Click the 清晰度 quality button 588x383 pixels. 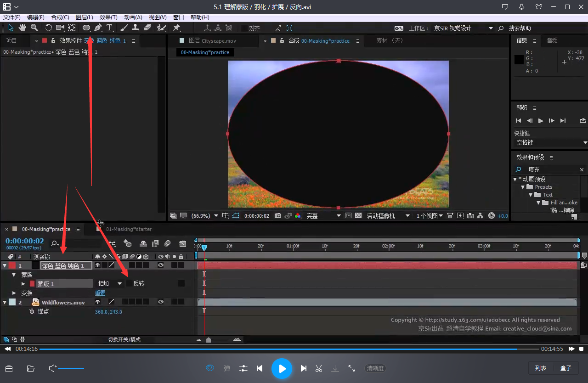click(x=375, y=368)
